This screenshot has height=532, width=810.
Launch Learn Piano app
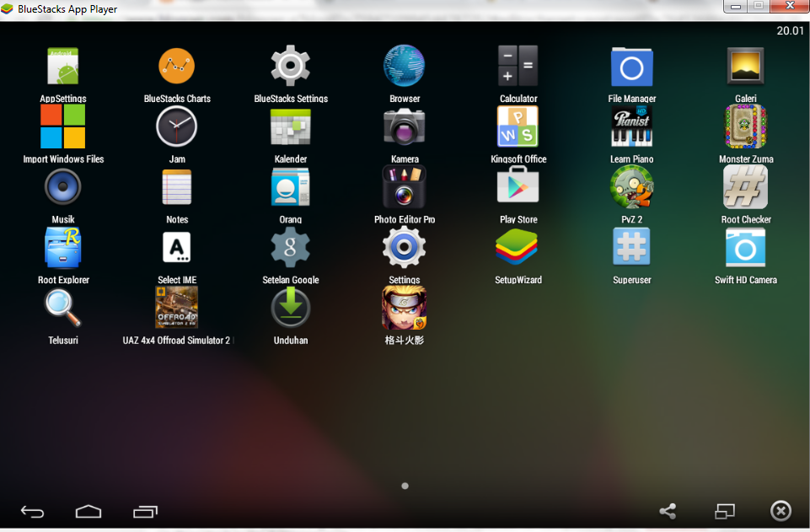click(x=632, y=126)
